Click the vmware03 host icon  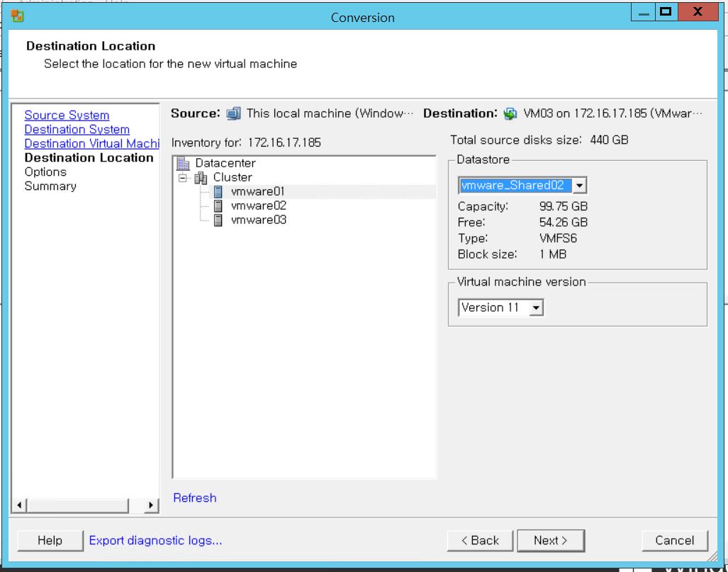click(x=218, y=220)
